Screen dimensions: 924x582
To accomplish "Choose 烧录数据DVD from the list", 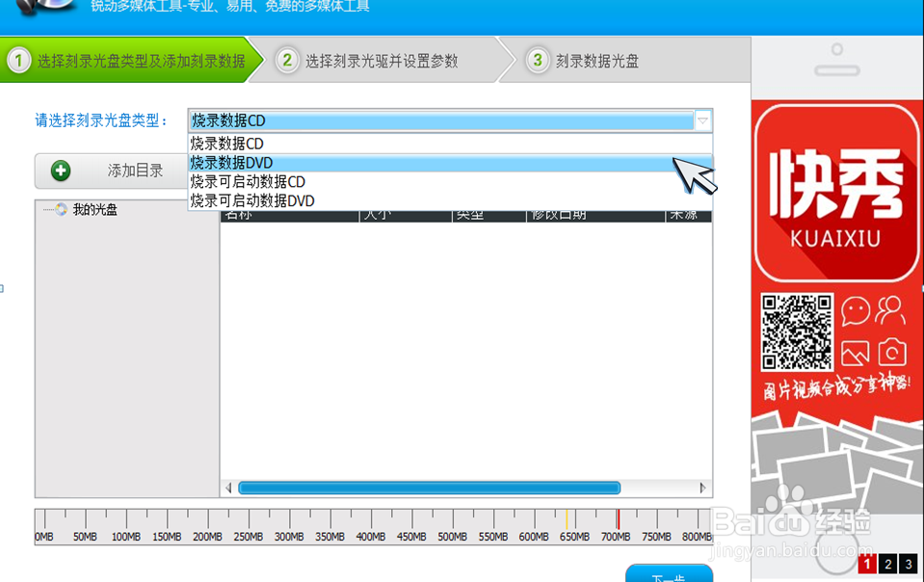I will pos(450,163).
